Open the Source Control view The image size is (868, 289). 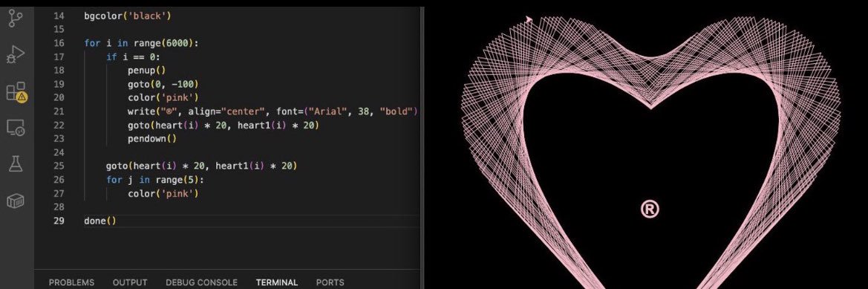click(x=16, y=19)
